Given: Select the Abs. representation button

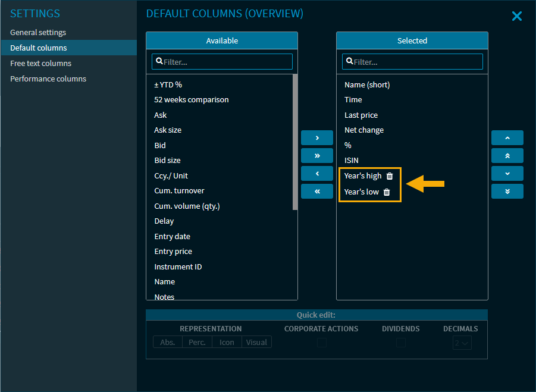Looking at the screenshot, I should [x=168, y=342].
